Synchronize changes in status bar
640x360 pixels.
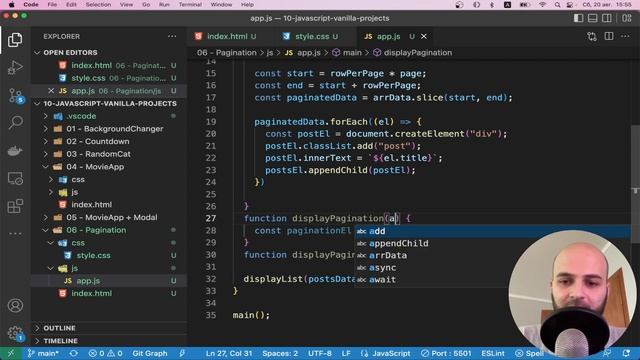[73, 353]
